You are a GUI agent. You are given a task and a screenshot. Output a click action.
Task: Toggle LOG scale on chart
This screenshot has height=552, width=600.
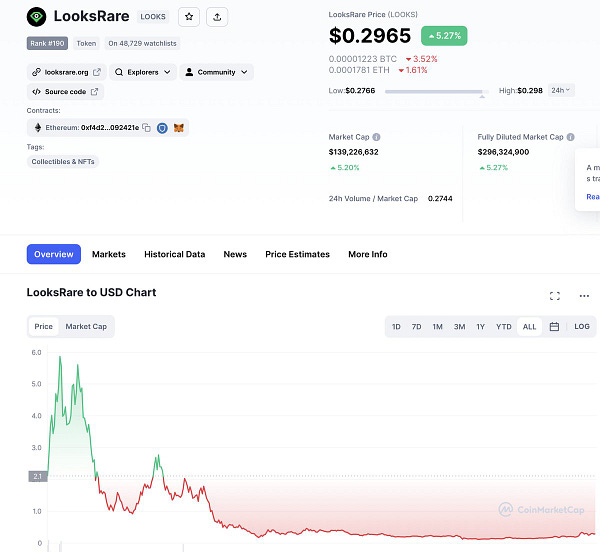(582, 327)
